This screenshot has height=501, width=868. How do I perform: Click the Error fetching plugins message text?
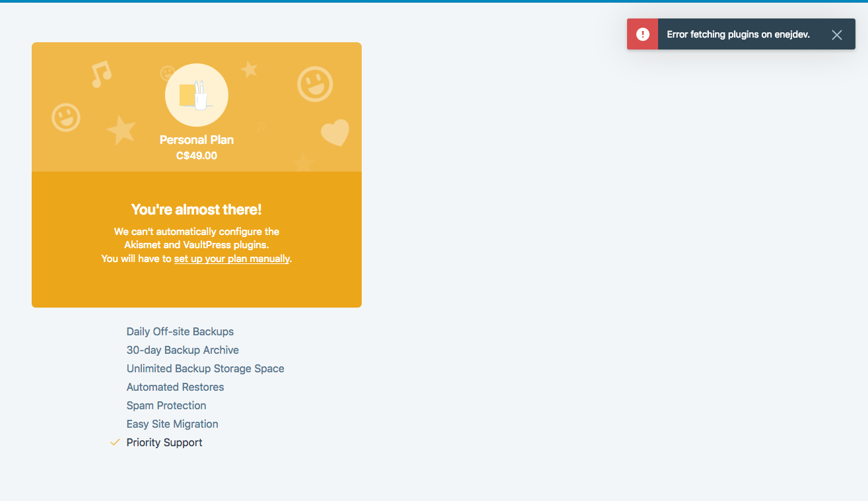pos(738,34)
